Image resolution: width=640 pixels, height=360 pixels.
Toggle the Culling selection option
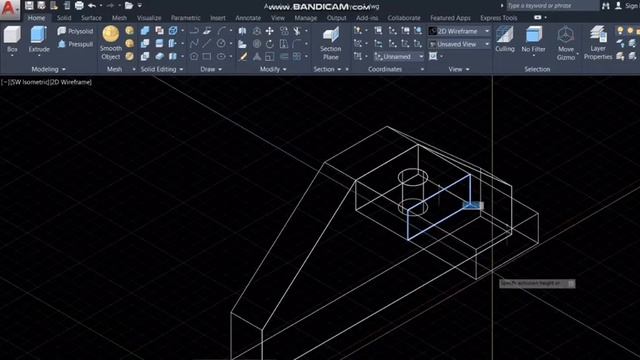(x=504, y=39)
